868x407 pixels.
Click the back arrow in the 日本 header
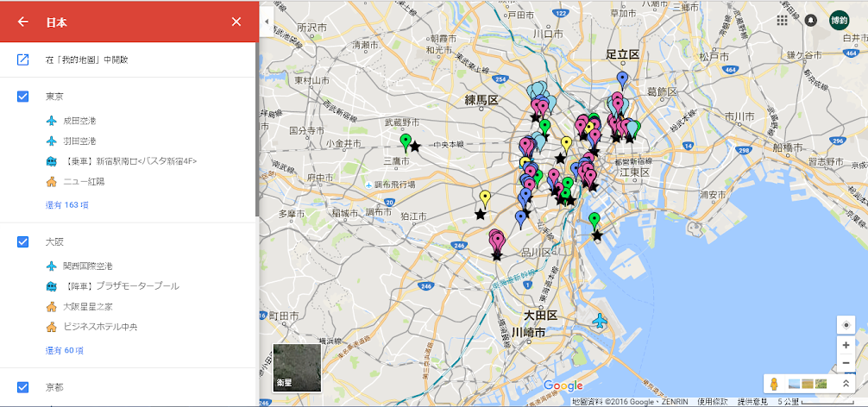pos(22,22)
